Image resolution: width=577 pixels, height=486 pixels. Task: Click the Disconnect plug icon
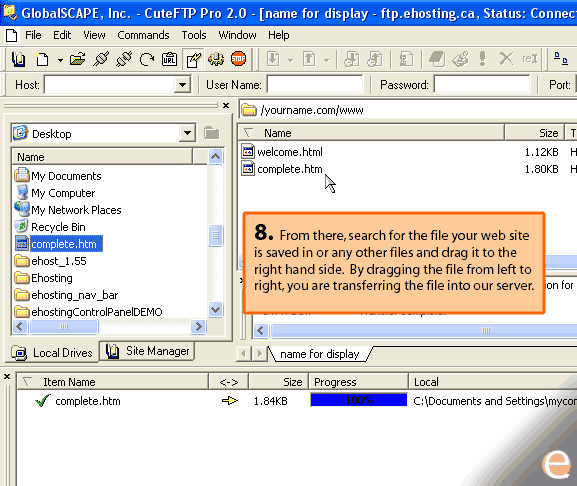(x=124, y=59)
